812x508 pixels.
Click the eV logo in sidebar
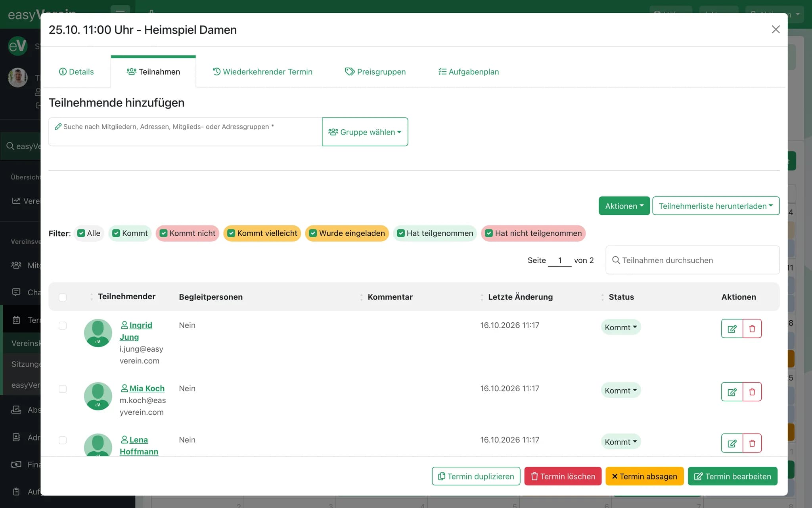tap(18, 46)
